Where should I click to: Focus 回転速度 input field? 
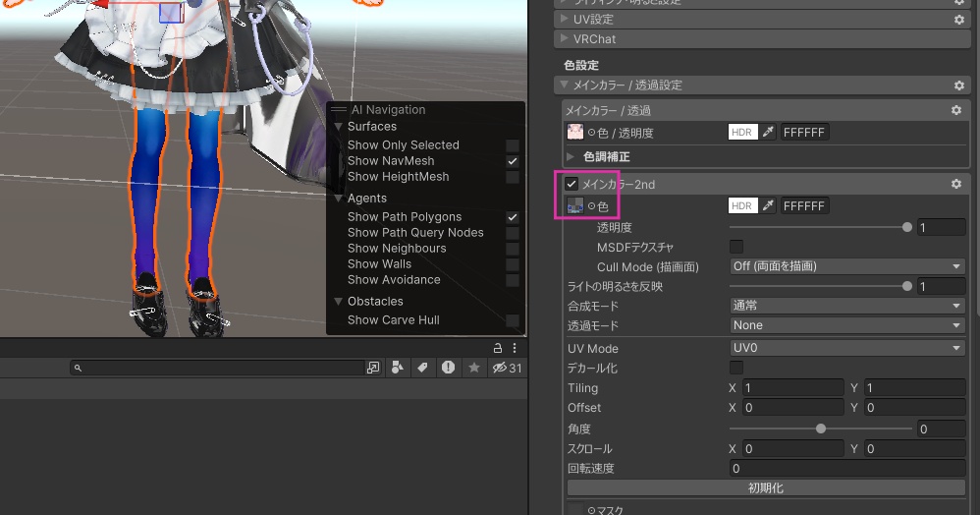pos(847,468)
